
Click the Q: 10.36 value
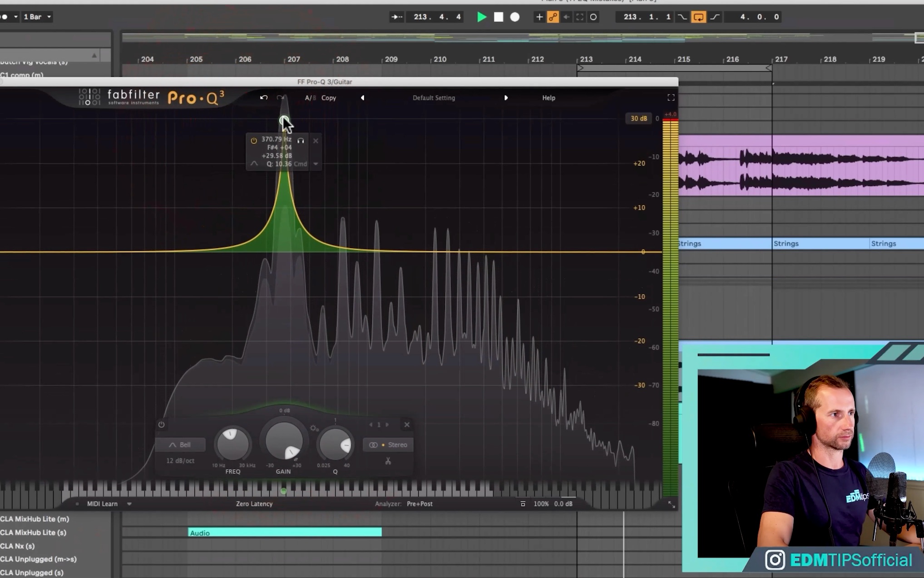click(x=278, y=164)
